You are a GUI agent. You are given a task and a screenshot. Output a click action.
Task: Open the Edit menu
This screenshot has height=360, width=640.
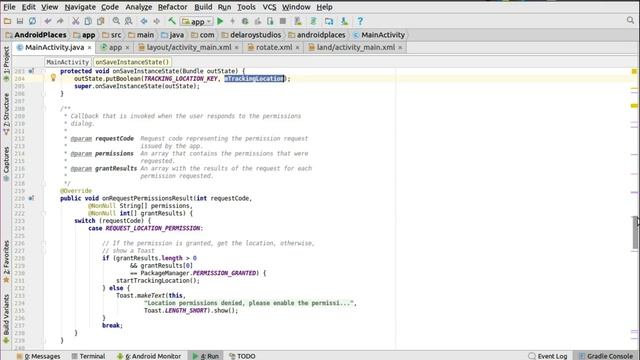[28, 7]
